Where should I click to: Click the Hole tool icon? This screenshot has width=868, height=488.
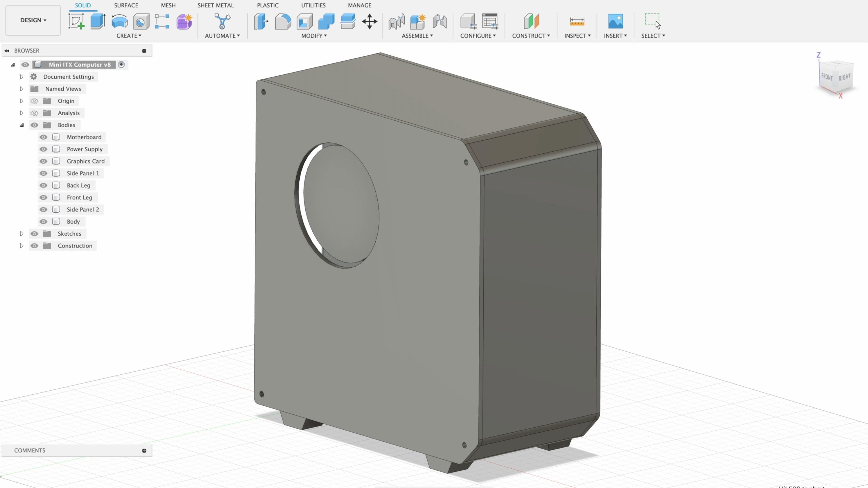pos(141,21)
